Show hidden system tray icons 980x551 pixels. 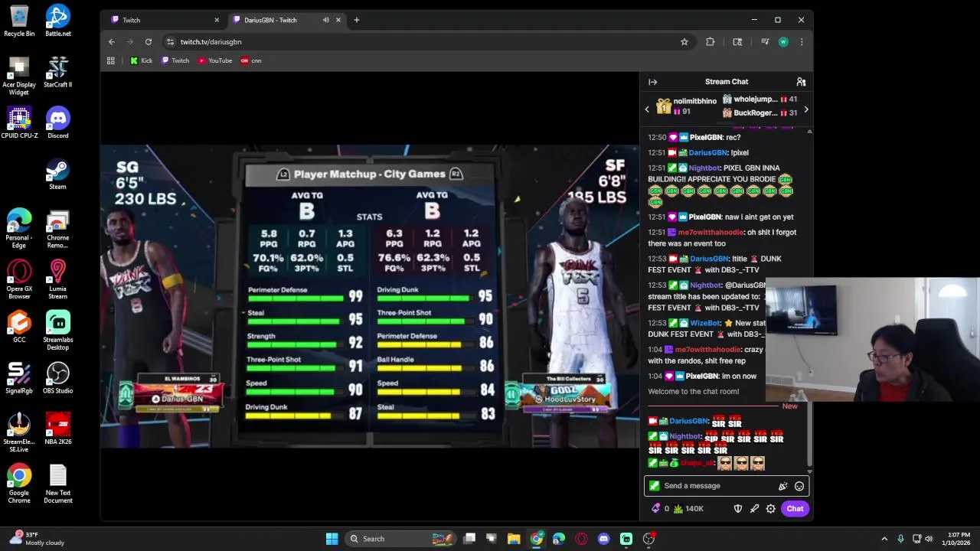884,539
